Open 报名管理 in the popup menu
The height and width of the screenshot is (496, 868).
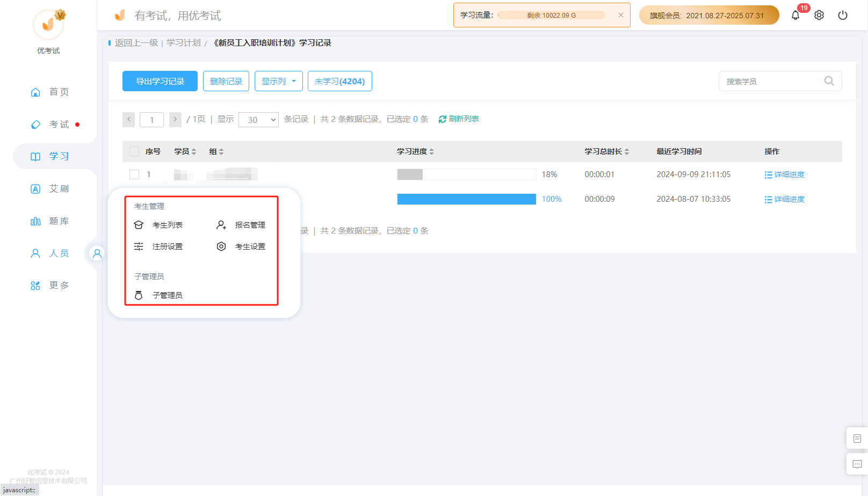pos(241,225)
